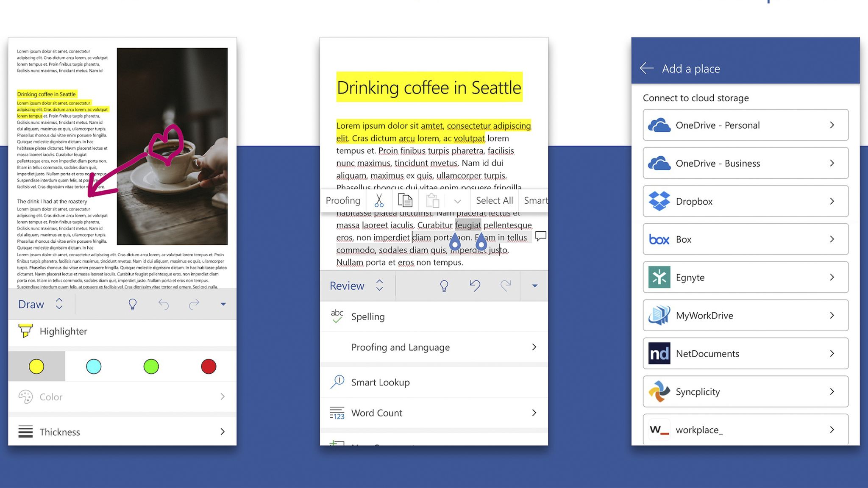Choose Select All from context menu

tap(494, 200)
